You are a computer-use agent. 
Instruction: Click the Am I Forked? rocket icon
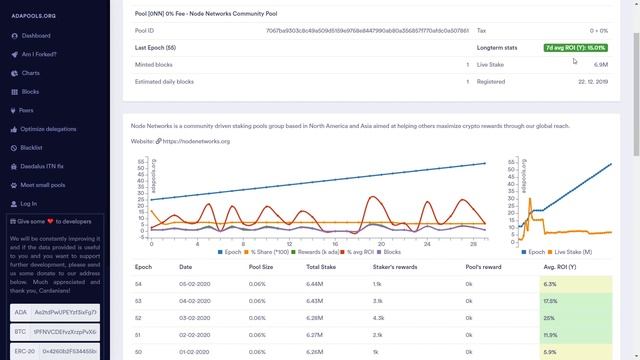pyautogui.click(x=15, y=54)
